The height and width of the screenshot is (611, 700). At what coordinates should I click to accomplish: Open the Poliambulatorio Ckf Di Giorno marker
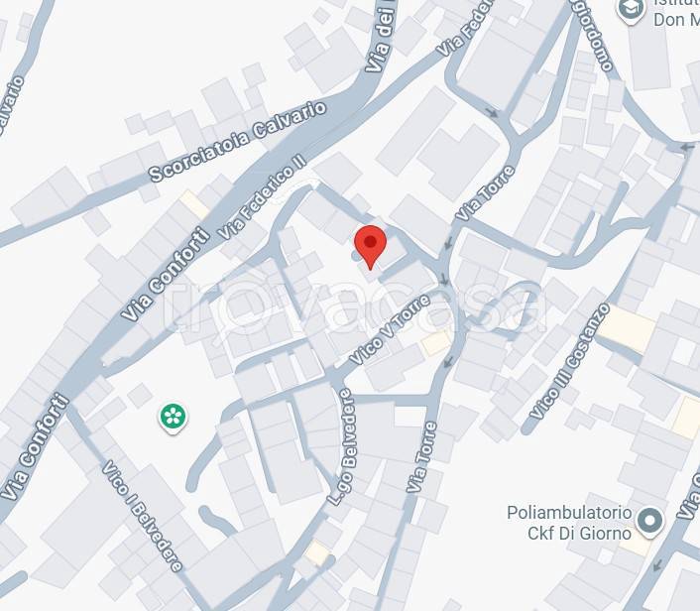(650, 521)
